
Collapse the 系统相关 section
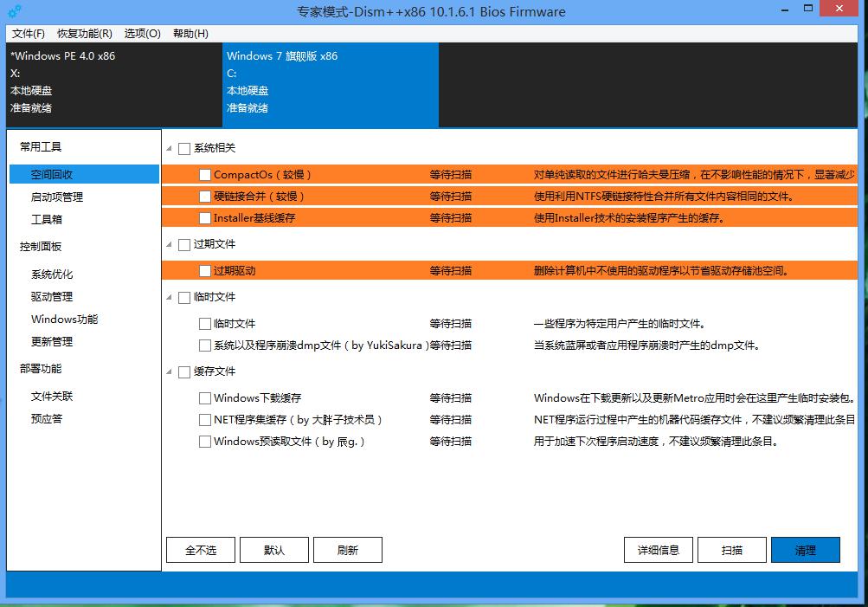(170, 147)
